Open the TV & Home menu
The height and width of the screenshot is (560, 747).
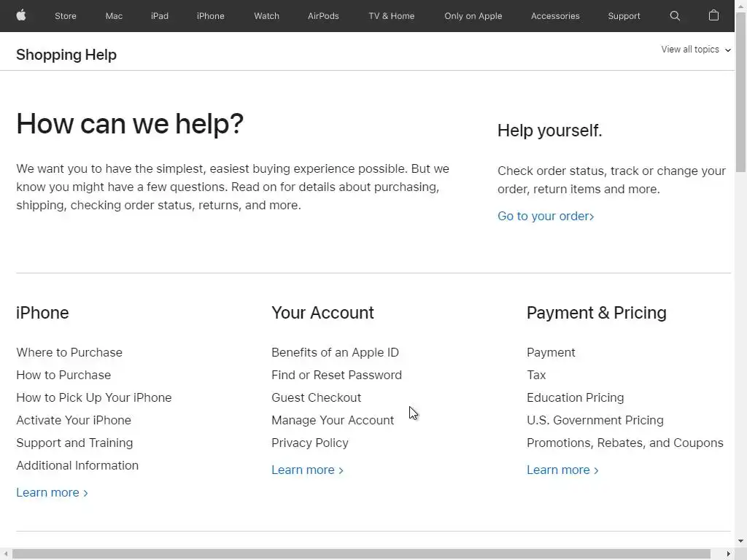[x=391, y=16]
